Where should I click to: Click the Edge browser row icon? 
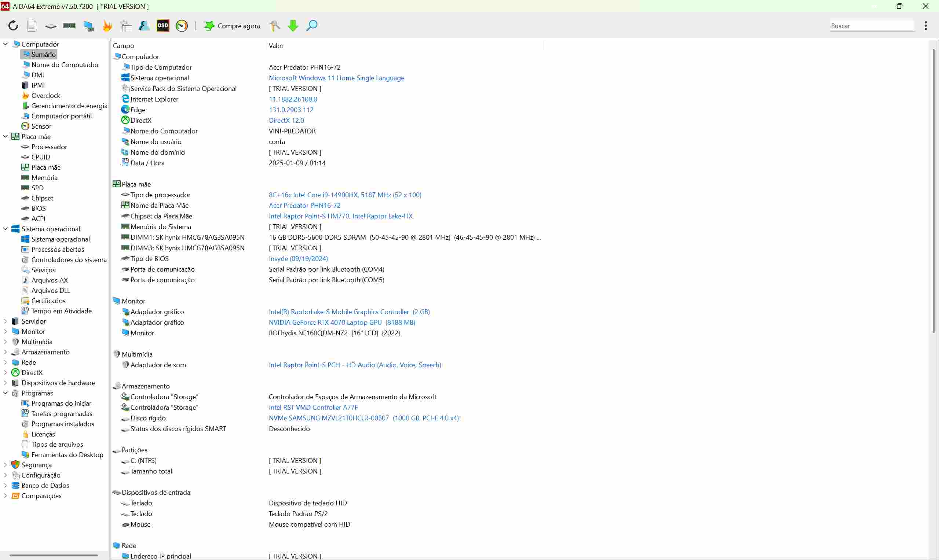click(x=125, y=110)
